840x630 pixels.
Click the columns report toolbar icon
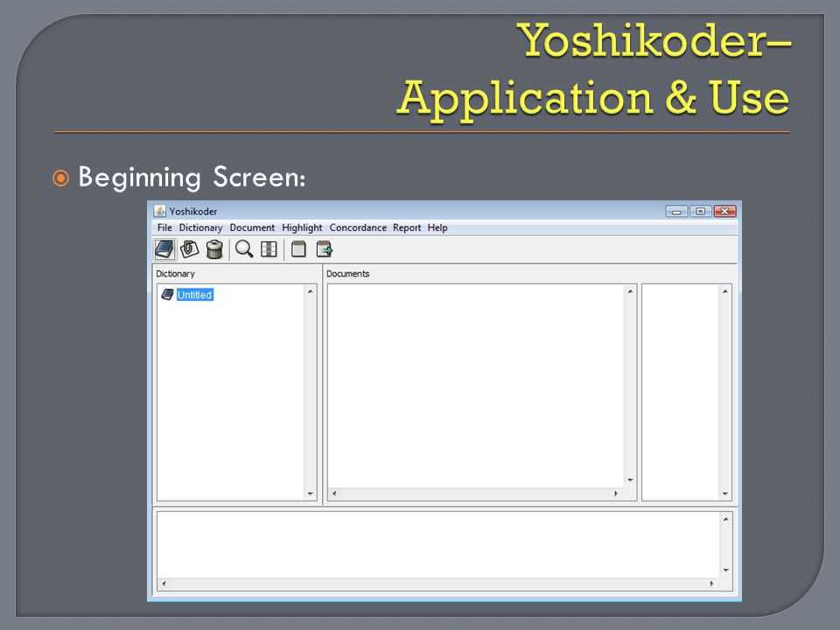[269, 249]
